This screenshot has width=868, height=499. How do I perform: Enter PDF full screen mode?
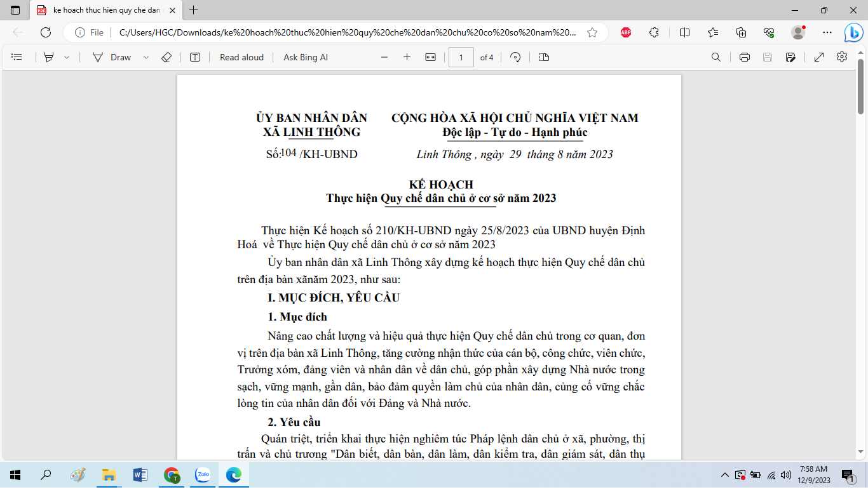point(819,57)
